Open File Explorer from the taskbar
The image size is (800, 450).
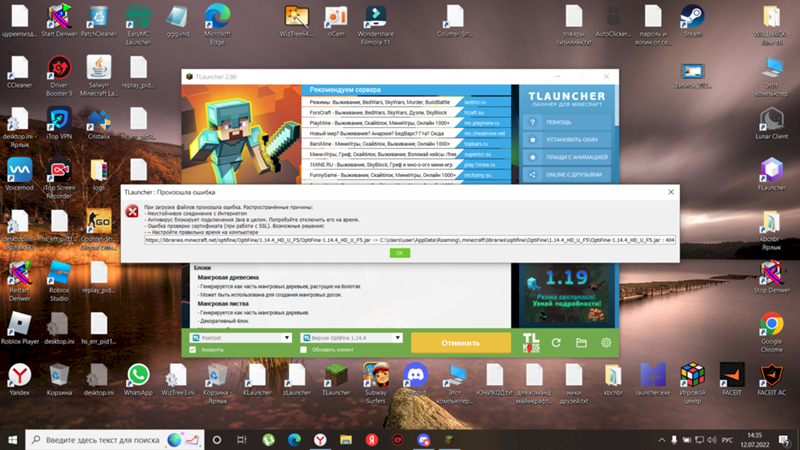coord(346,439)
